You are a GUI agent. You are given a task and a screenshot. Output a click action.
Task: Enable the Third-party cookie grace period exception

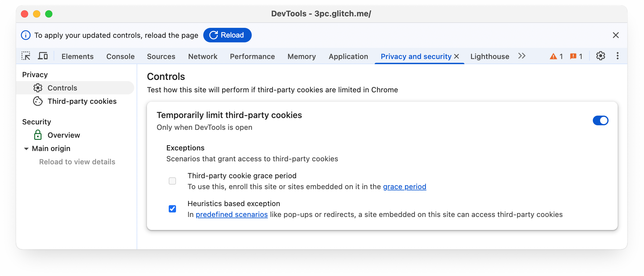(x=172, y=181)
